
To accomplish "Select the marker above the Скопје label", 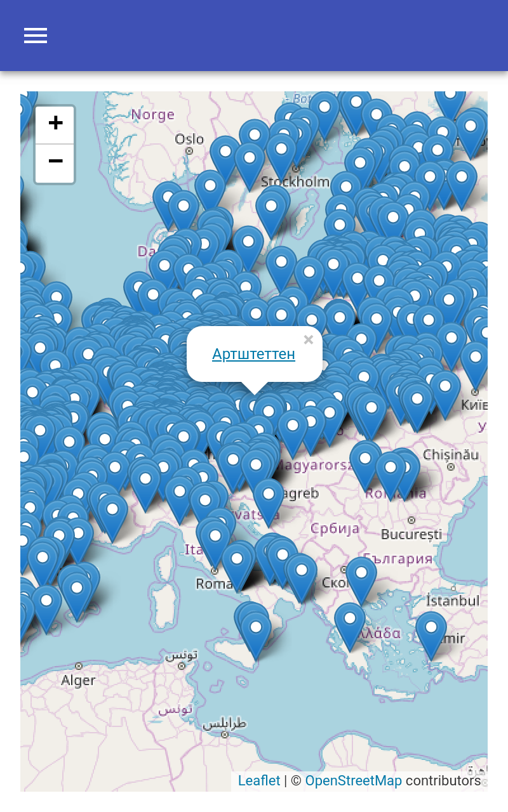I will click(x=361, y=581).
